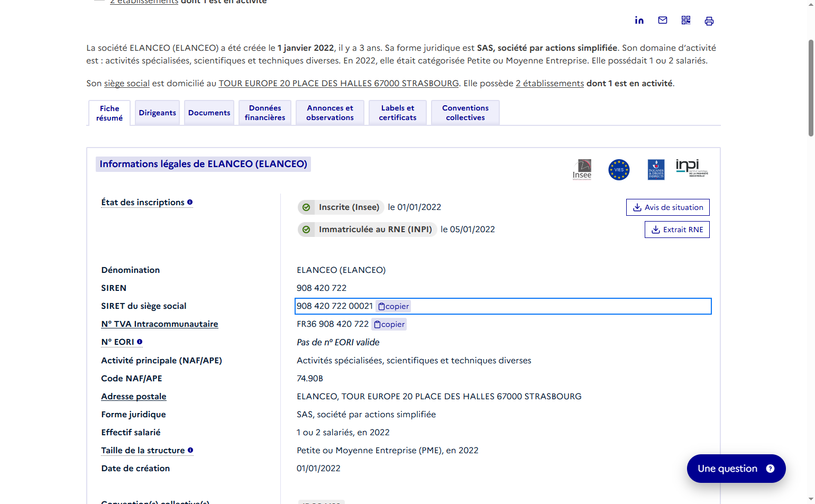Share the page on LinkedIn
This screenshot has height=504, width=815.
click(x=639, y=21)
